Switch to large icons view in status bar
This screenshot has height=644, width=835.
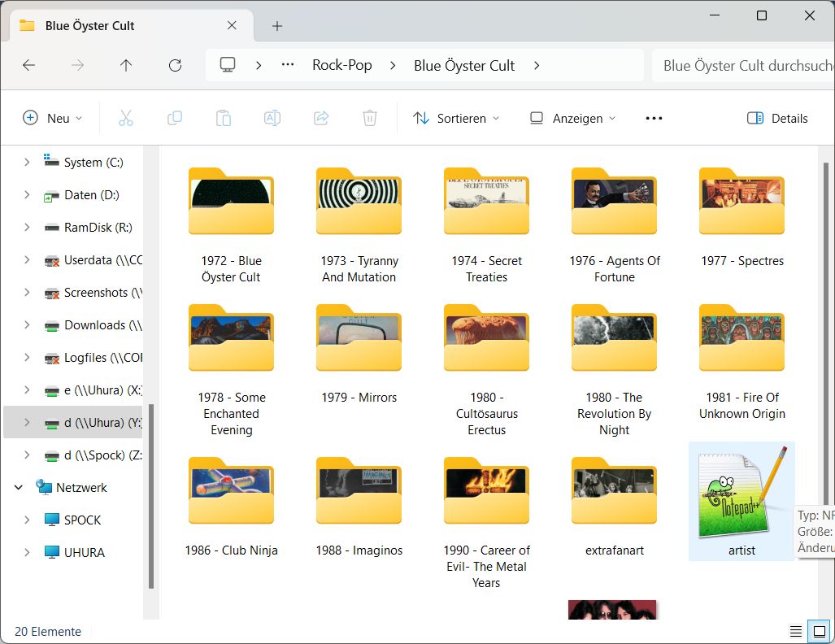(x=819, y=631)
